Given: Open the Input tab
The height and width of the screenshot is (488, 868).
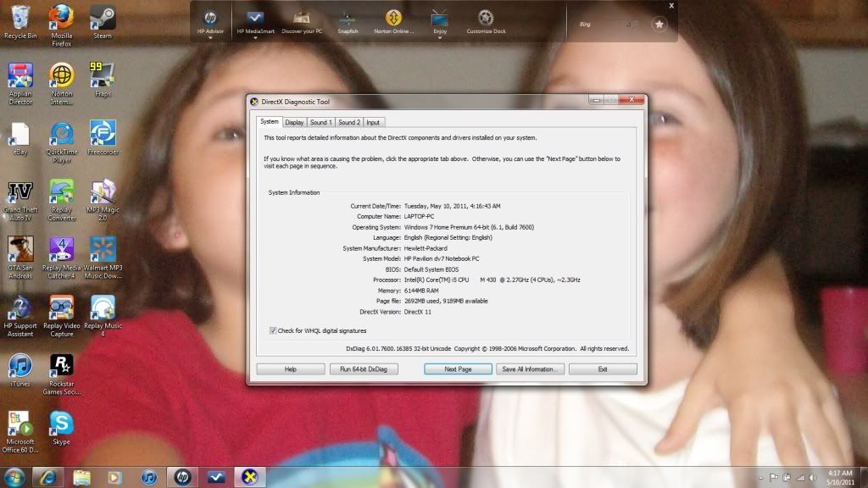Looking at the screenshot, I should (372, 122).
